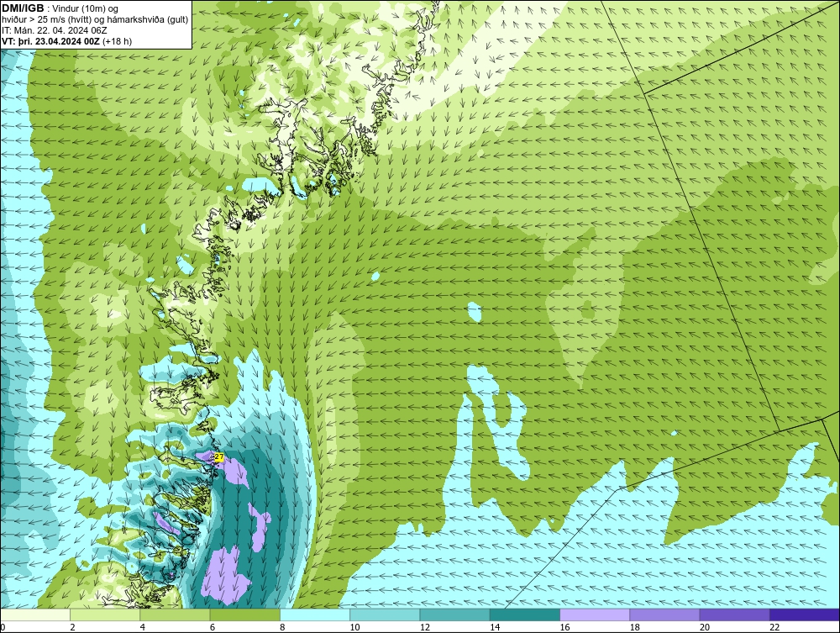Select the 0–2 m/s palest legend swatch
This screenshot has height=633, width=840.
pyautogui.click(x=35, y=615)
